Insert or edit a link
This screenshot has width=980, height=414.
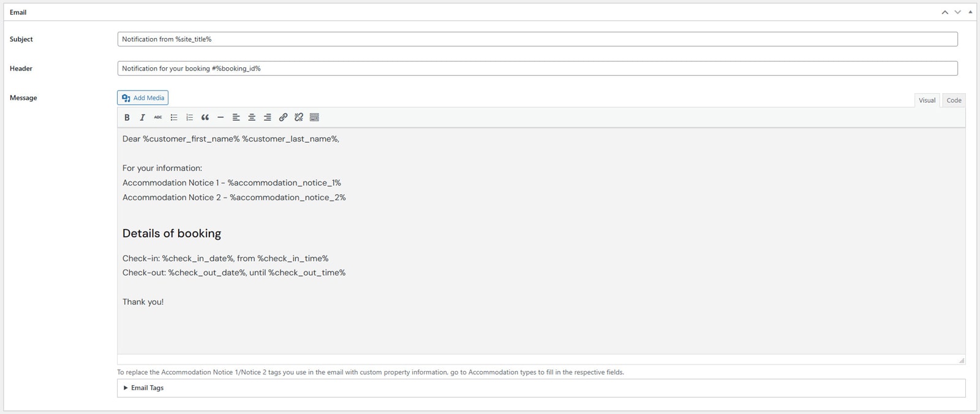283,118
